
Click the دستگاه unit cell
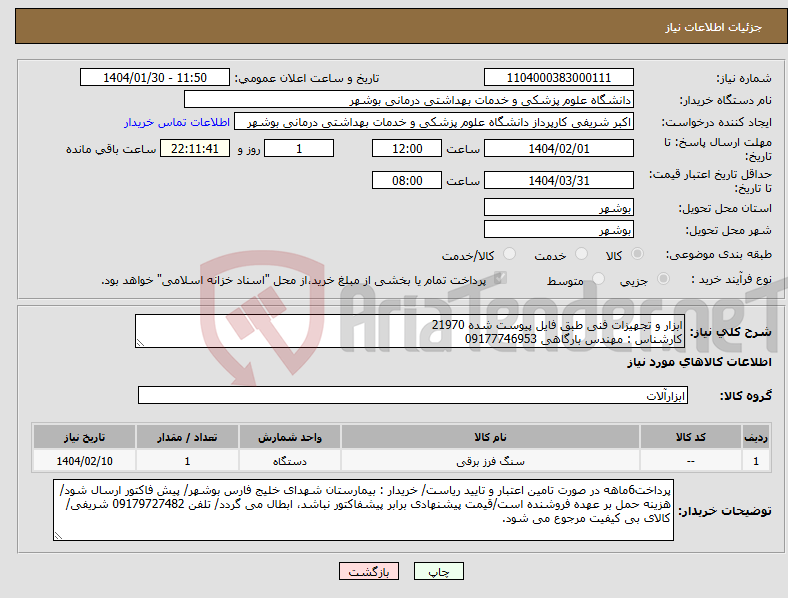pyautogui.click(x=290, y=461)
